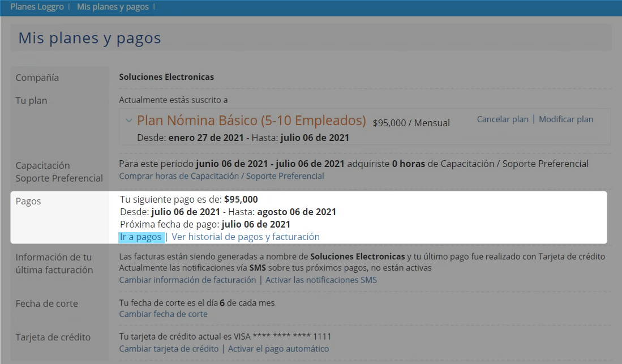Viewport: 622px width, 364px height.
Task: Collapse the Plan Nómina Básico chevron
Action: pos(129,121)
